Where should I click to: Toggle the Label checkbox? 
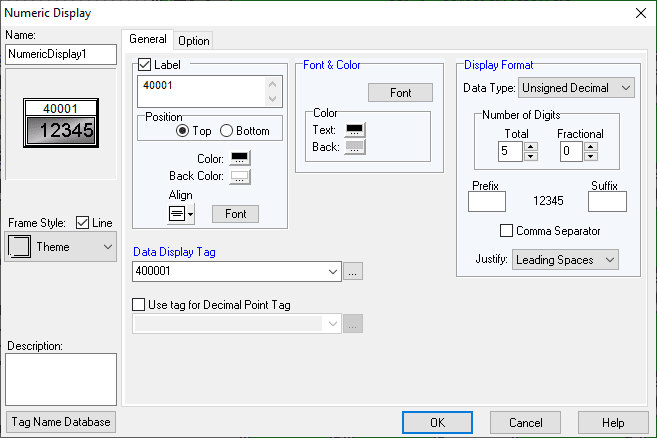pos(145,65)
